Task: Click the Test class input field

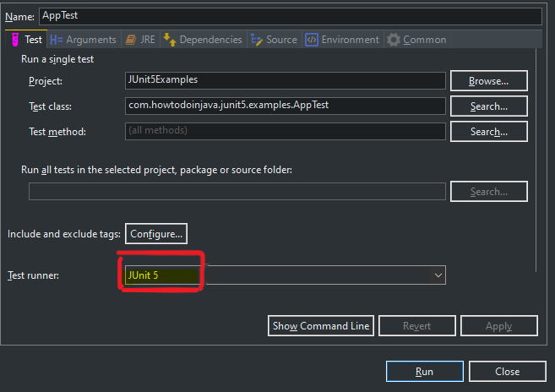Action: [x=286, y=106]
